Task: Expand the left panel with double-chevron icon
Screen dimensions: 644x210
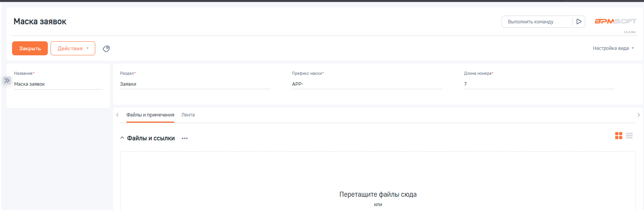Action: point(7,80)
